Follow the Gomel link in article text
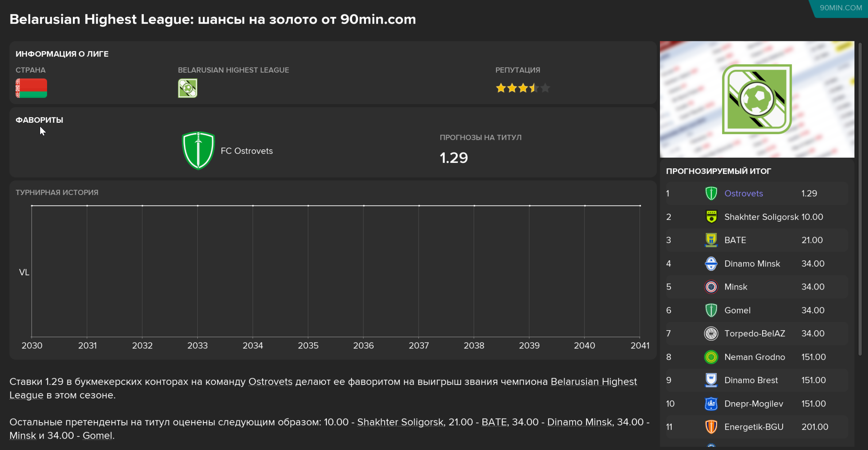 tap(97, 436)
